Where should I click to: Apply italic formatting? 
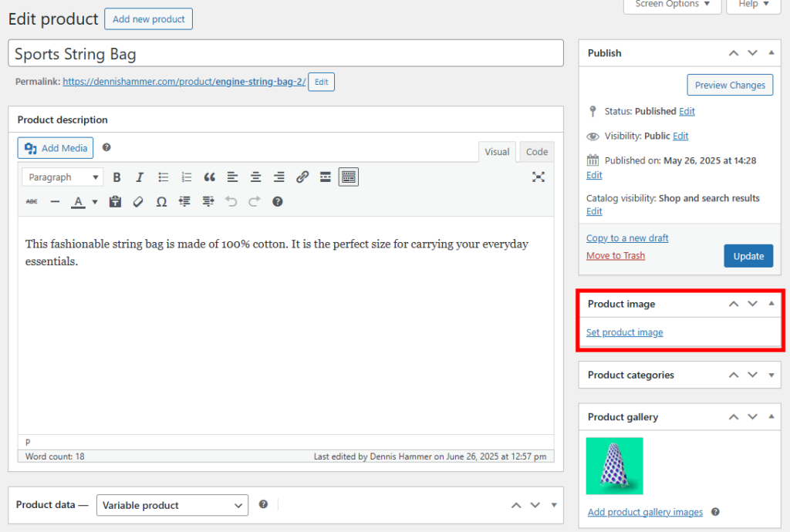point(140,177)
